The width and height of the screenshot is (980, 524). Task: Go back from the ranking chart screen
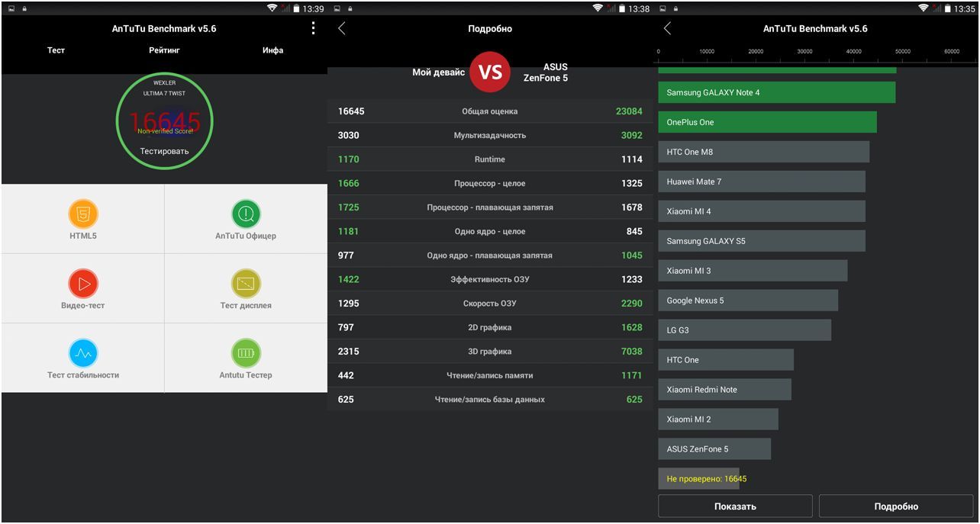click(668, 29)
